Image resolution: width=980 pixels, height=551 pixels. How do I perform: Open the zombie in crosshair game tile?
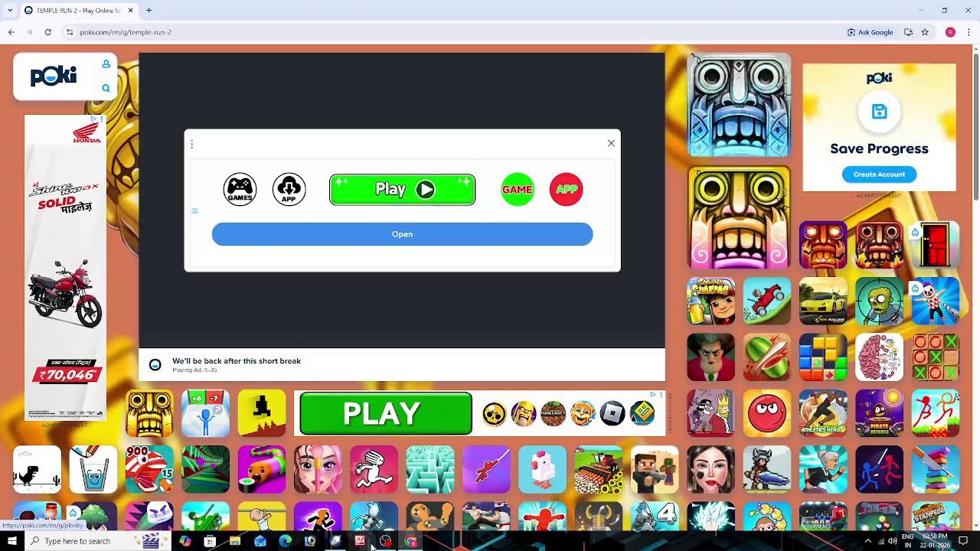pyautogui.click(x=880, y=301)
